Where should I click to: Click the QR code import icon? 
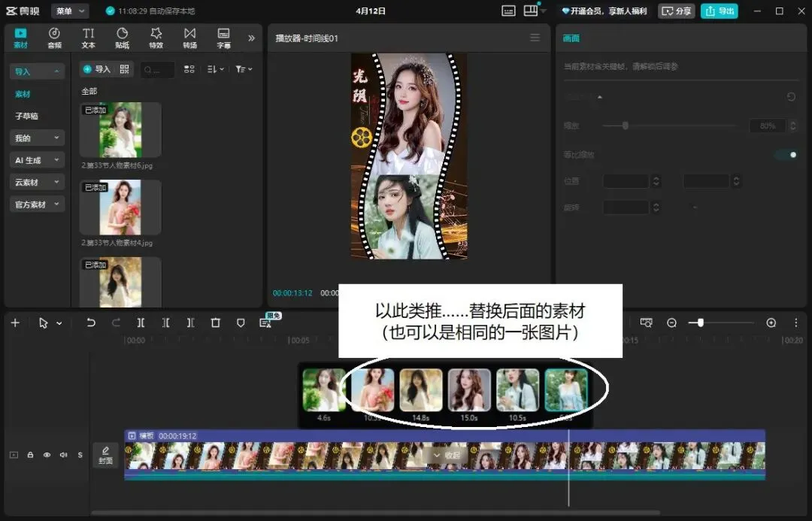pyautogui.click(x=124, y=69)
